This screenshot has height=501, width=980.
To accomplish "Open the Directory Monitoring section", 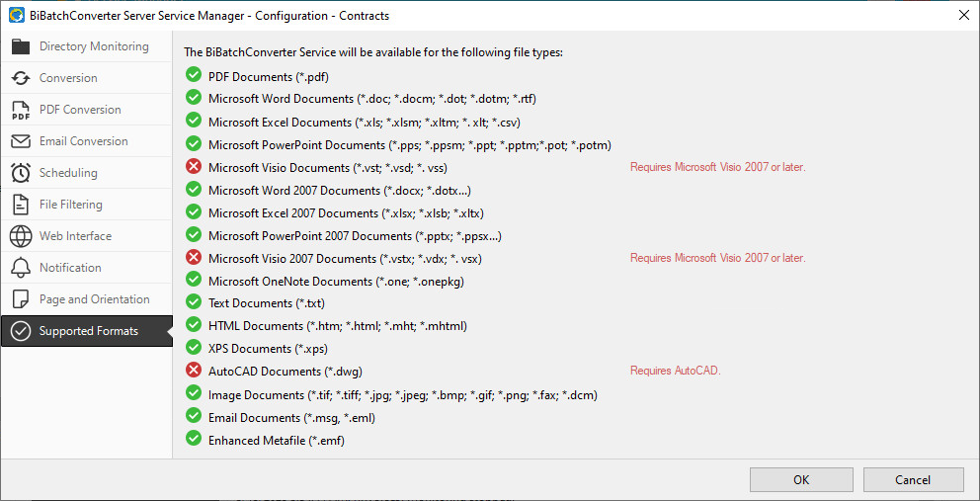I will point(86,46).
